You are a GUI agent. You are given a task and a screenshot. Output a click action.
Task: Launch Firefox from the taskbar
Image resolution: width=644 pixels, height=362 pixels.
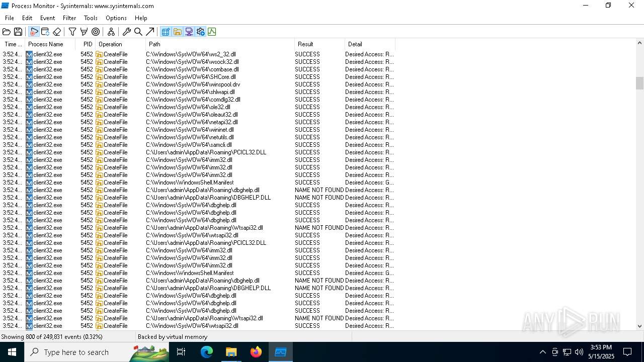click(x=256, y=352)
